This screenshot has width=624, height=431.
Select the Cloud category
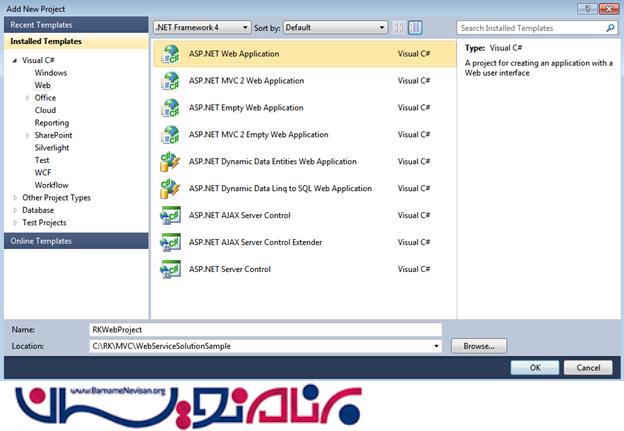(45, 110)
